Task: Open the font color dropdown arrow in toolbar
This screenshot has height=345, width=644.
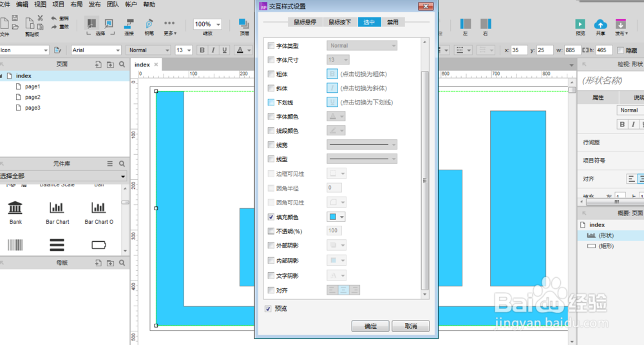Action: click(x=249, y=50)
